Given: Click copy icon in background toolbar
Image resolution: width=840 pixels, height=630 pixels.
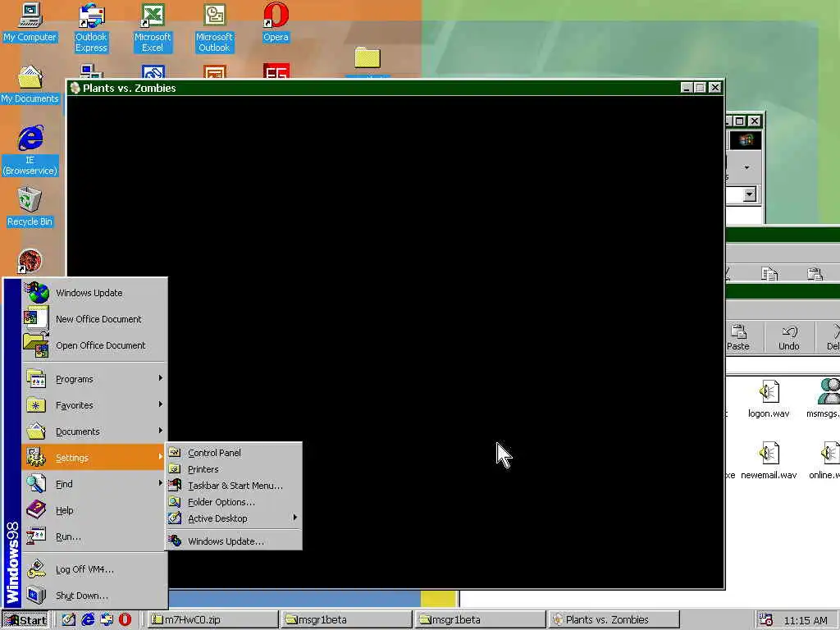Looking at the screenshot, I should (769, 274).
